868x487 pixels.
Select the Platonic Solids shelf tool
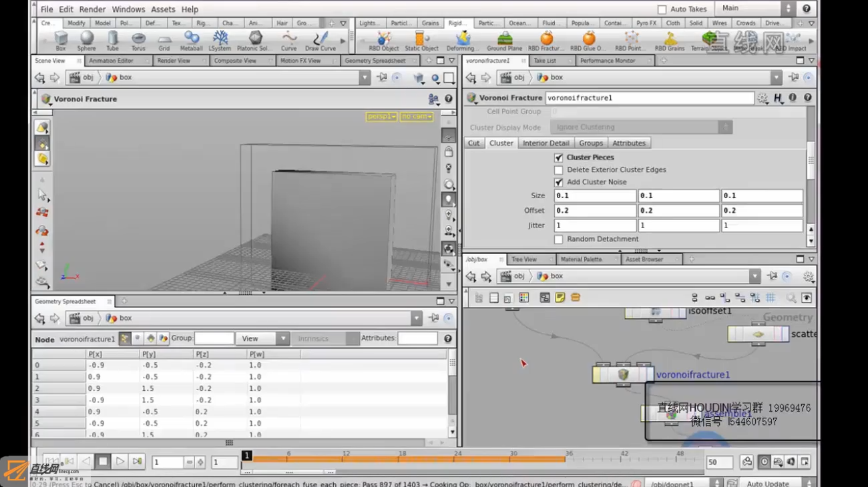coord(255,40)
